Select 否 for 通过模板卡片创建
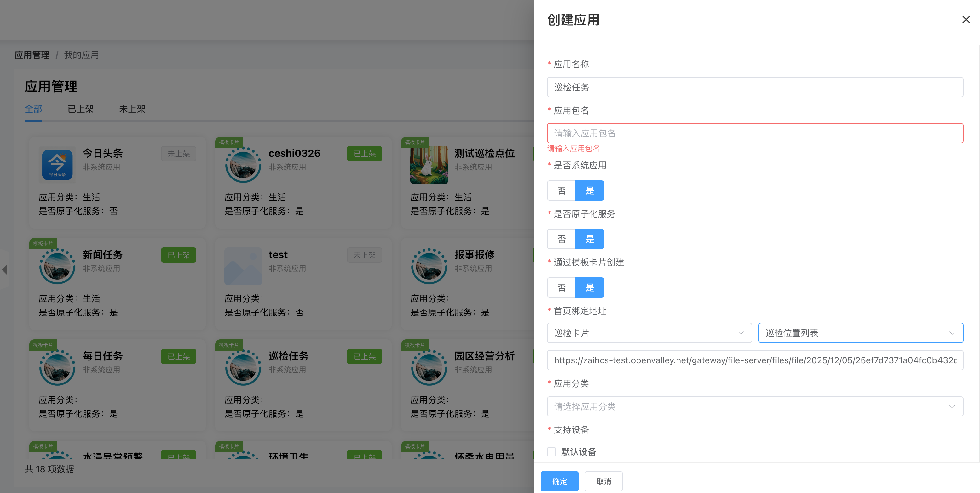 [x=562, y=287]
